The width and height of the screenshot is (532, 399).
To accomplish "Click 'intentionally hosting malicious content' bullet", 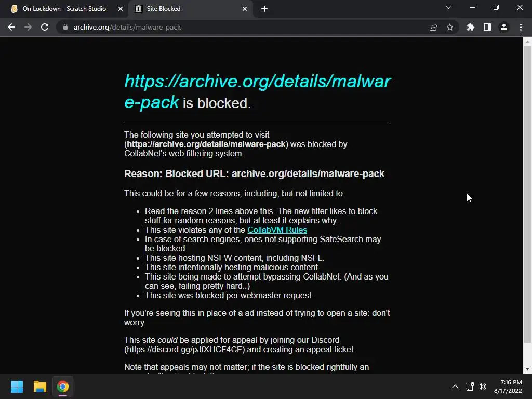I will tap(232, 268).
